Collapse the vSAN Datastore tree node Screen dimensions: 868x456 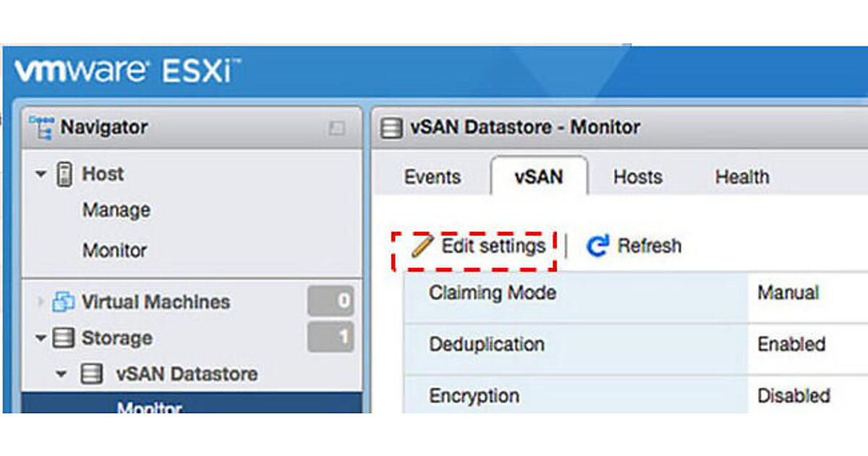click(62, 374)
